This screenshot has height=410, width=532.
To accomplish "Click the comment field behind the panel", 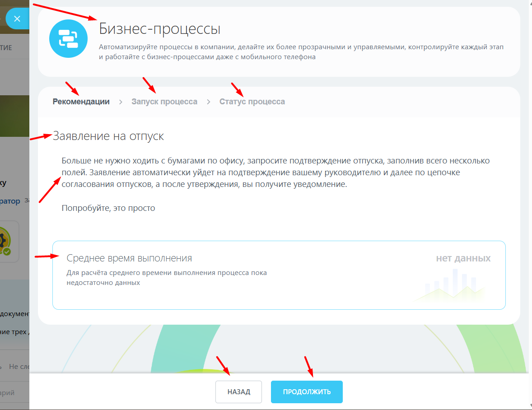I will (x=9, y=393).
